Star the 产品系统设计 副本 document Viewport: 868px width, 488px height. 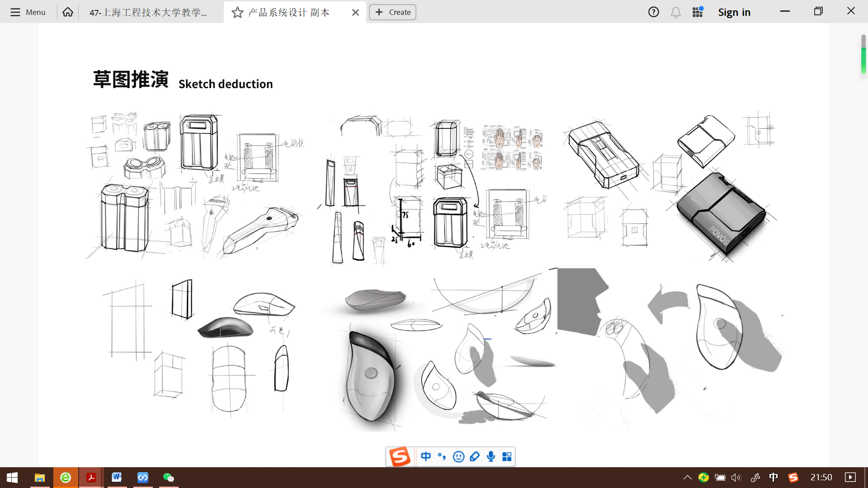[x=237, y=13]
